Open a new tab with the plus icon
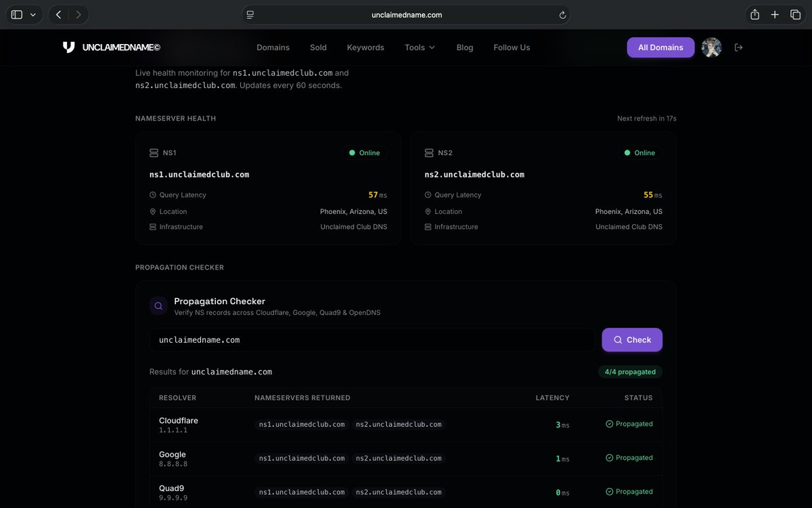Screen dimensions: 812x508 775,14
